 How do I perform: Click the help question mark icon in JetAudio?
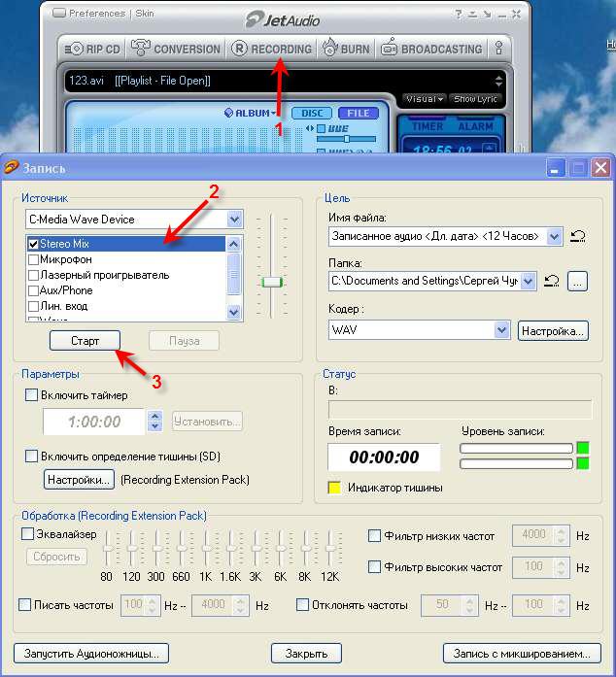click(x=459, y=14)
